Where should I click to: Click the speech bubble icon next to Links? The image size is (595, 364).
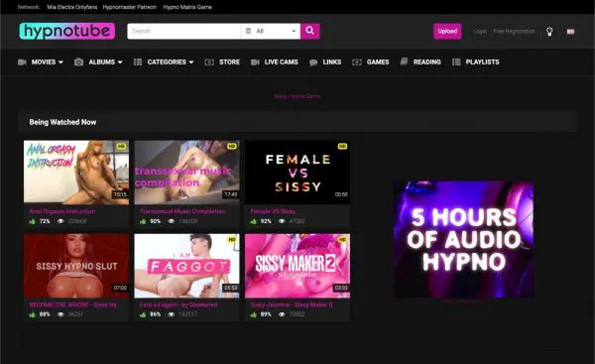(x=313, y=62)
